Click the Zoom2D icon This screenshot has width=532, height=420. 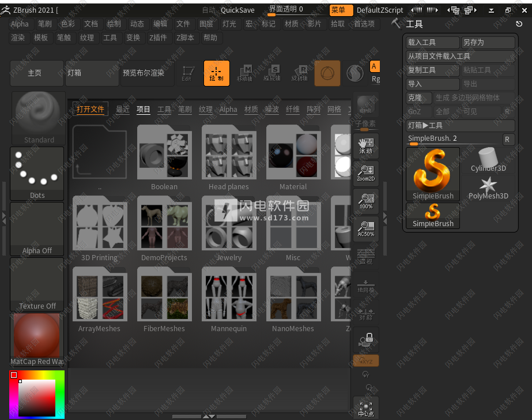(366, 174)
